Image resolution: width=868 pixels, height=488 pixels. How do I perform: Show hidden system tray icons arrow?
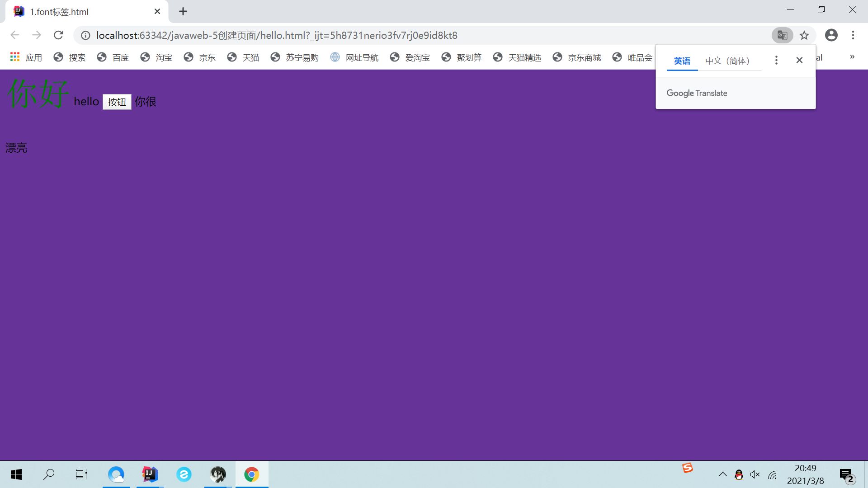point(722,474)
